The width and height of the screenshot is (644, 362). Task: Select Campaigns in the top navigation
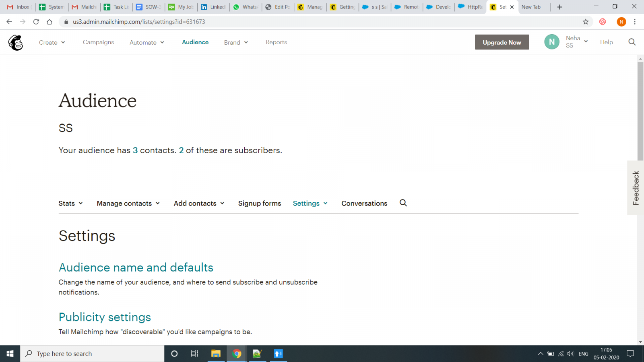click(98, 42)
